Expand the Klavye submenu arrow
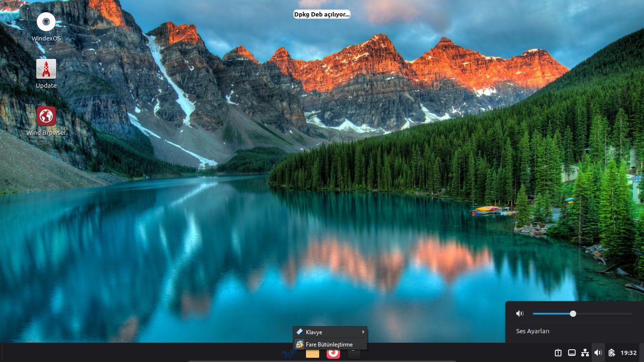The width and height of the screenshot is (644, 362). [363, 332]
